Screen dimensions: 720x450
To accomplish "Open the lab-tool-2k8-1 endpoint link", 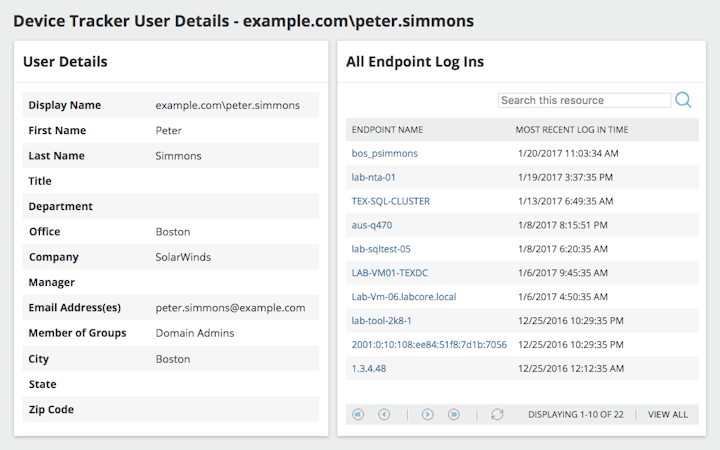I will [382, 321].
